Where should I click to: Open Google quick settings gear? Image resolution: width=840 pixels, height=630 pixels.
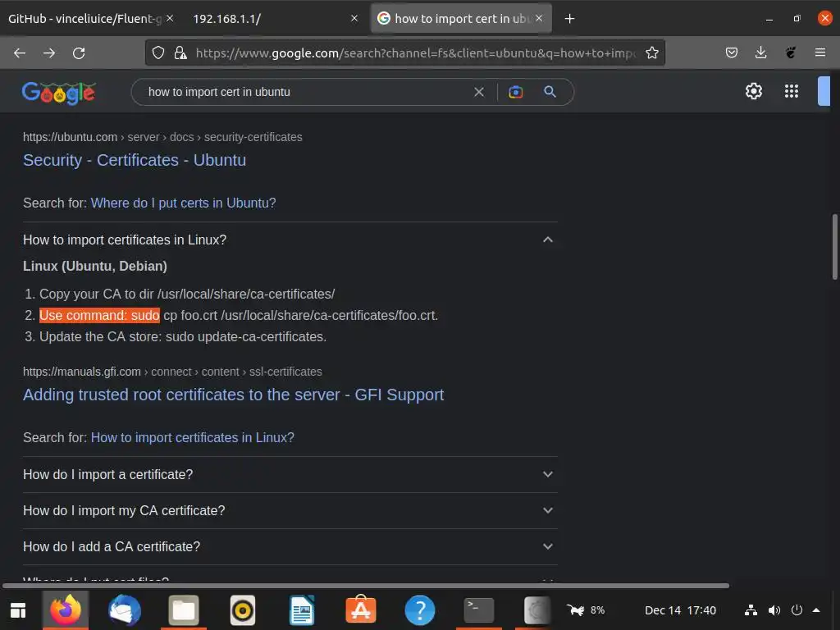[754, 91]
